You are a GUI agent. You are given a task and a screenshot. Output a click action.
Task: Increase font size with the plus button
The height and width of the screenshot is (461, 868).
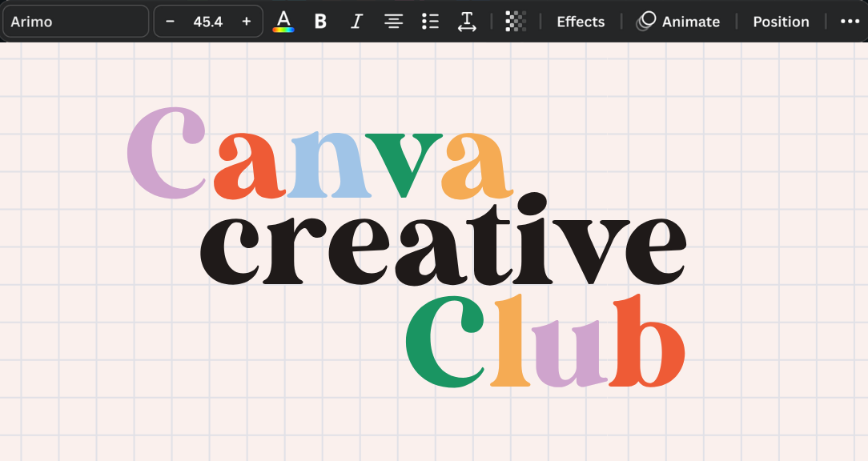[x=246, y=22]
